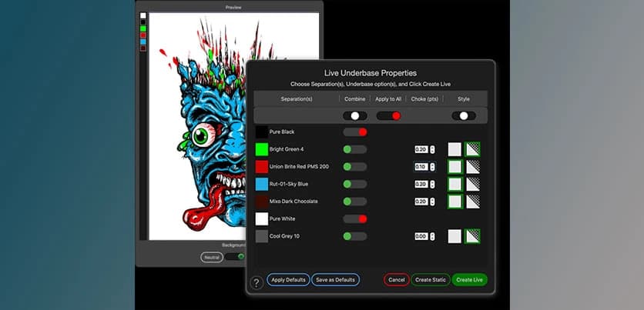Select halftone style for Rut-01-Sky Blue
Screen dimensions: 644x310
(x=473, y=184)
